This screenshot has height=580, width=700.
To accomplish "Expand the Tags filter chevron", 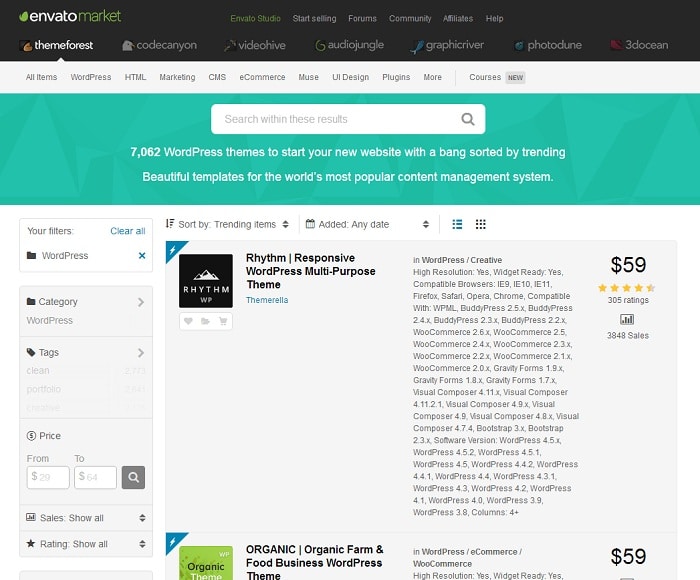I will pos(141,353).
